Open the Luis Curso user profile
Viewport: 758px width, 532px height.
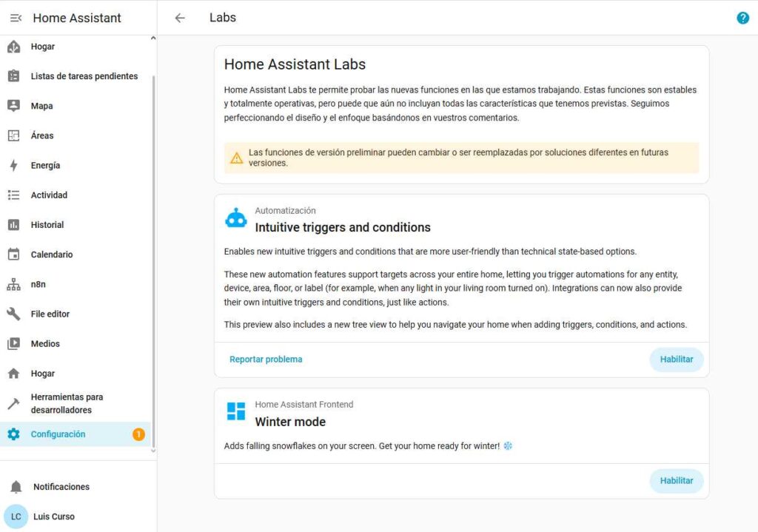coord(53,516)
